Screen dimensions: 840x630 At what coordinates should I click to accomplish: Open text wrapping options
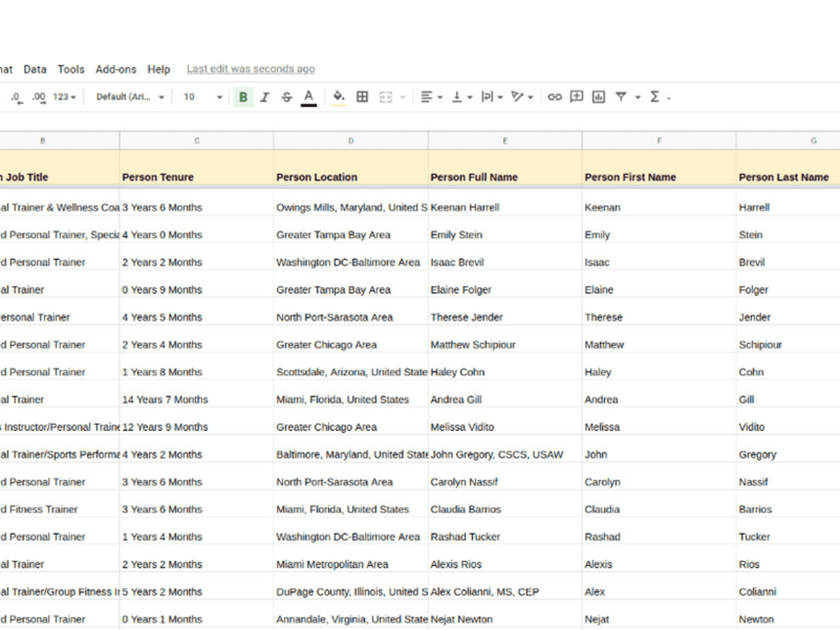coord(492,97)
